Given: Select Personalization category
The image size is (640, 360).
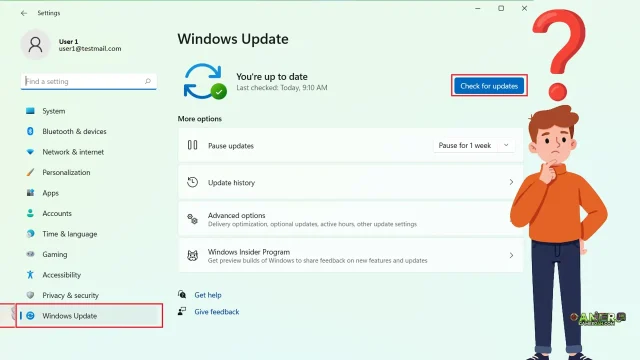Looking at the screenshot, I should tap(66, 172).
